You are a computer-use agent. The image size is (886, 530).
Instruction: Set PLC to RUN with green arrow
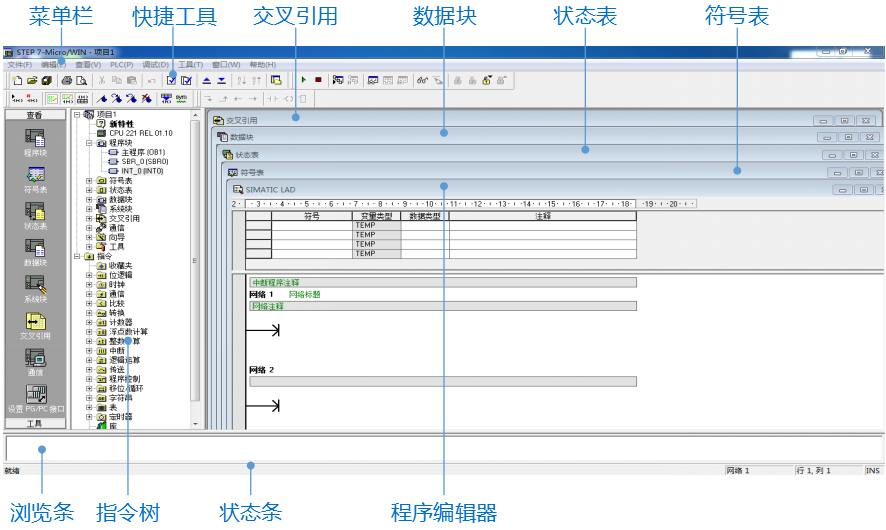(303, 80)
